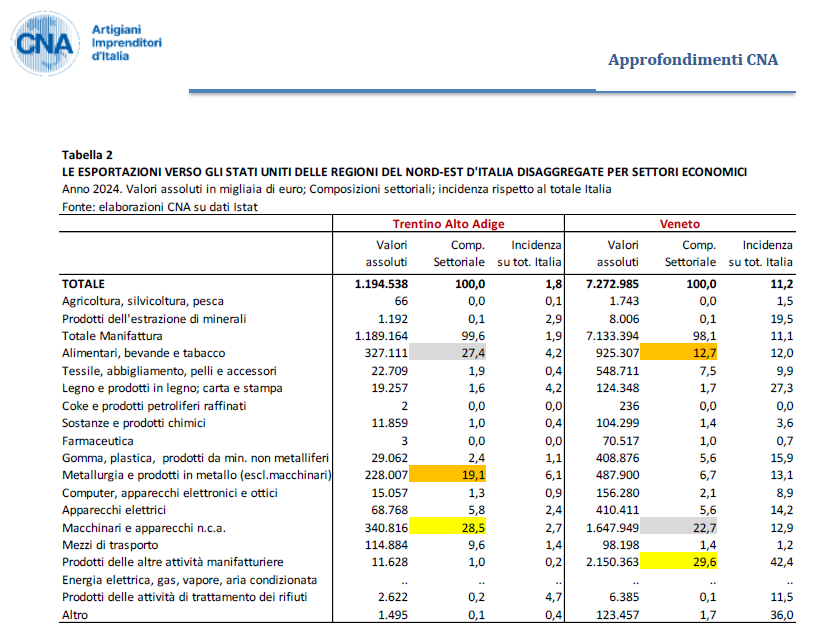Click Veneto value 70.517
This screenshot has width=840, height=638.
(x=621, y=441)
